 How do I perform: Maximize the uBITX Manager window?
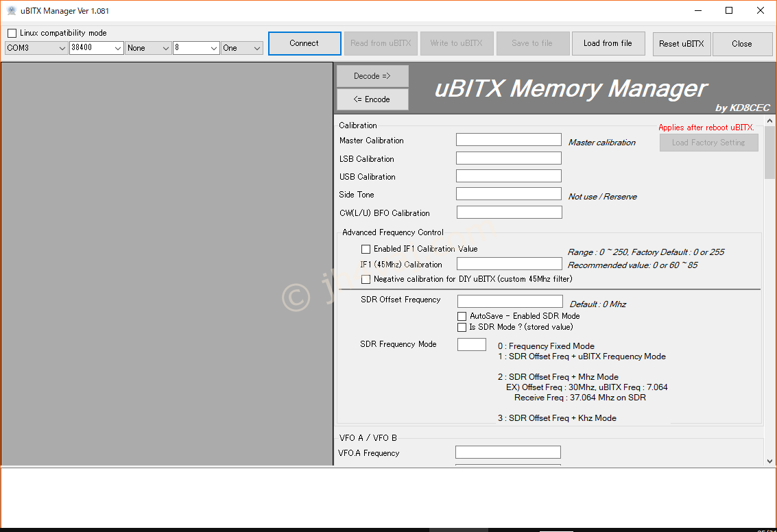(x=729, y=10)
